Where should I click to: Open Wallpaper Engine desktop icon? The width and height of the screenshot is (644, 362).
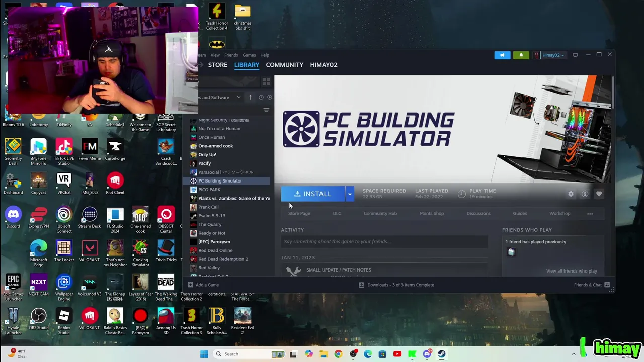click(x=64, y=287)
